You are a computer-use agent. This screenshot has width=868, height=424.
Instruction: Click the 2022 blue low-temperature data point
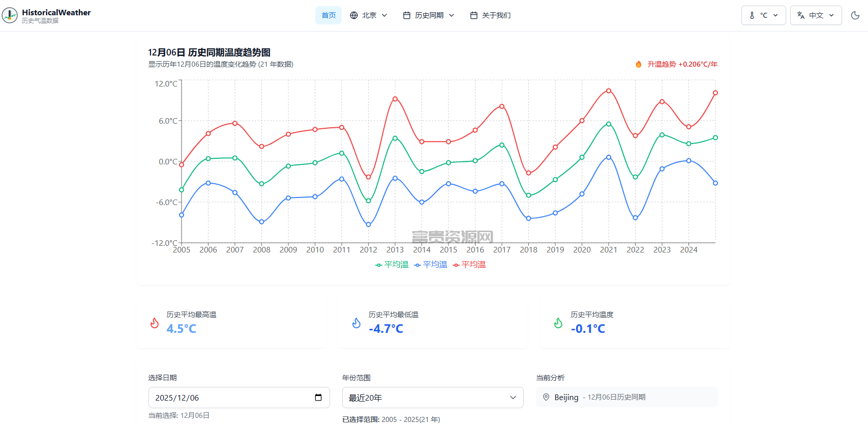[x=636, y=218]
